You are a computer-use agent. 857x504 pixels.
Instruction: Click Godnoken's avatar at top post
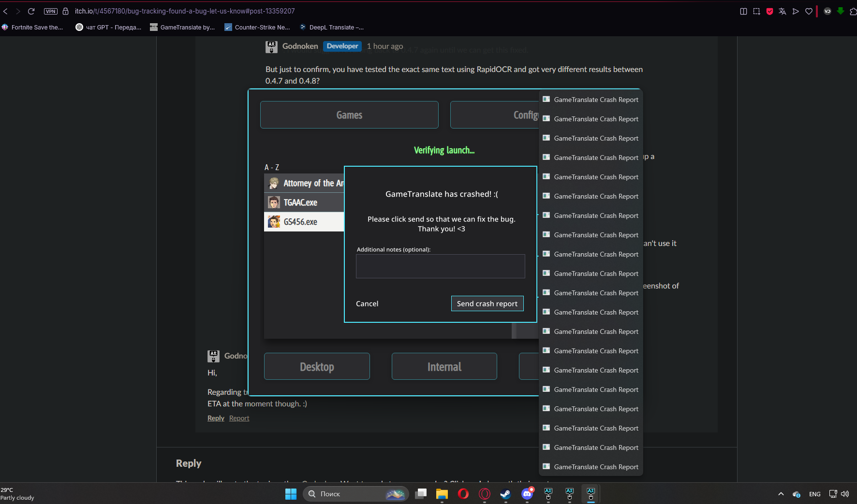[x=271, y=47]
